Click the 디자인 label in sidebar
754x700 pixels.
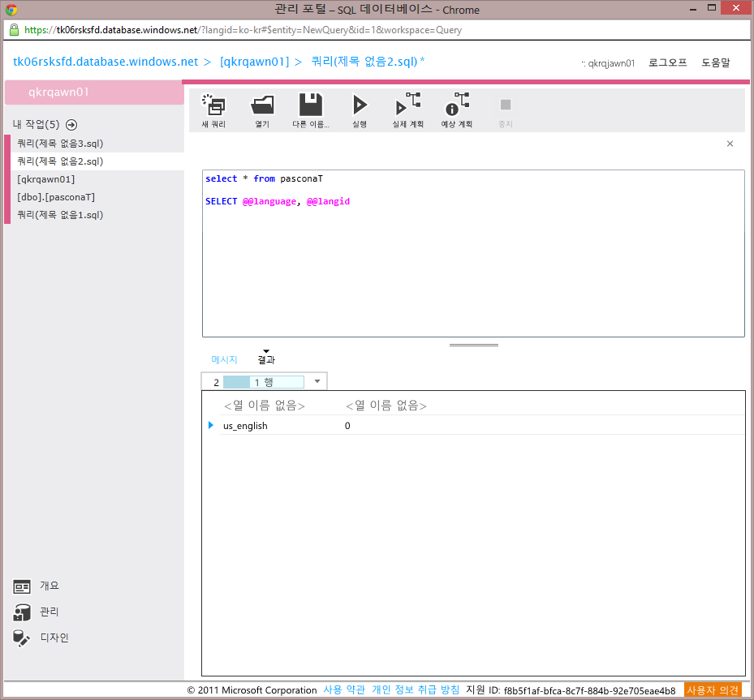pyautogui.click(x=54, y=638)
